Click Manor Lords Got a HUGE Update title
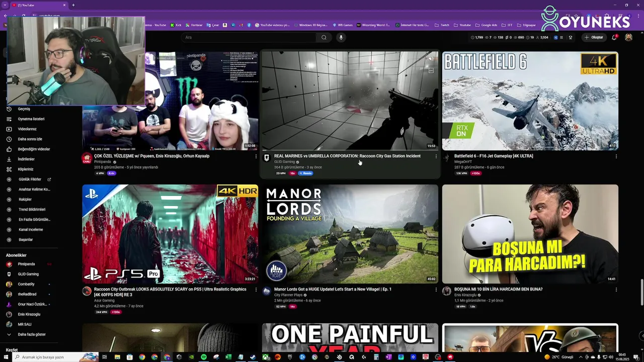The height and width of the screenshot is (362, 644). [333, 289]
